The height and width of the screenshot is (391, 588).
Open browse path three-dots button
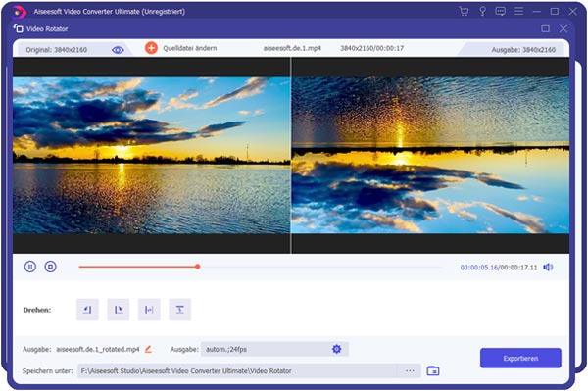point(410,370)
